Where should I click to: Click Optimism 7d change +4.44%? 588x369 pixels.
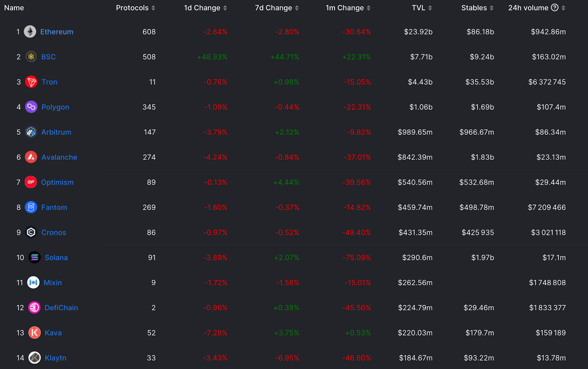[286, 182]
